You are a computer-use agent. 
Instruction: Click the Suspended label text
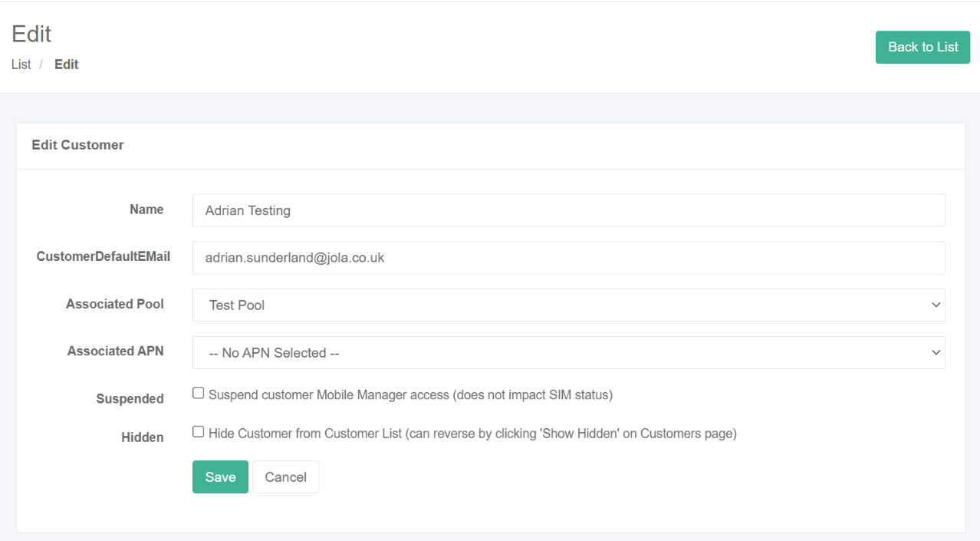130,399
